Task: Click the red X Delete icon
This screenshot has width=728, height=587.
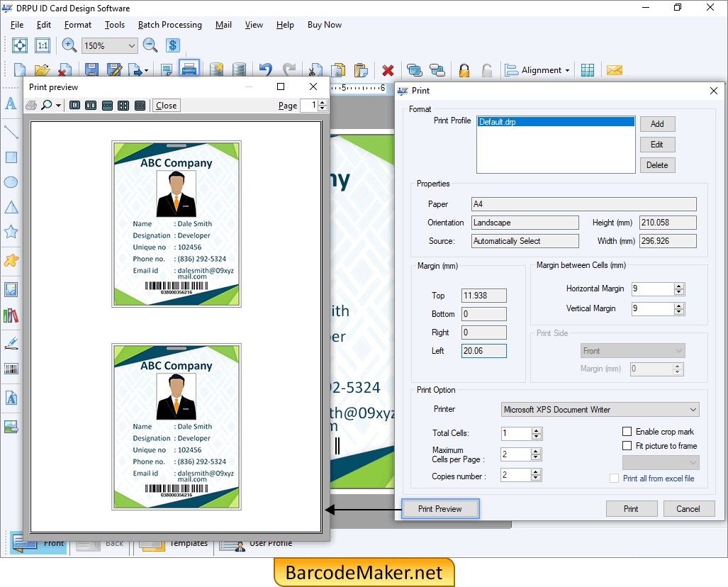Action: pos(388,70)
